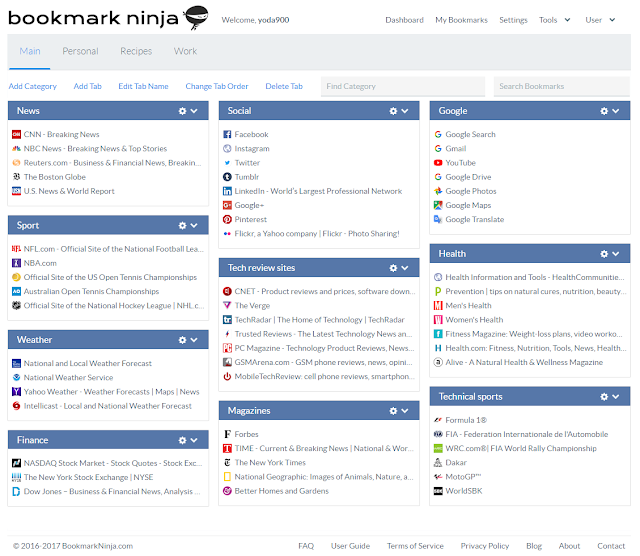Open My Bookmarks in top navigation
Viewport: 640px width, 556px height.
(x=461, y=20)
